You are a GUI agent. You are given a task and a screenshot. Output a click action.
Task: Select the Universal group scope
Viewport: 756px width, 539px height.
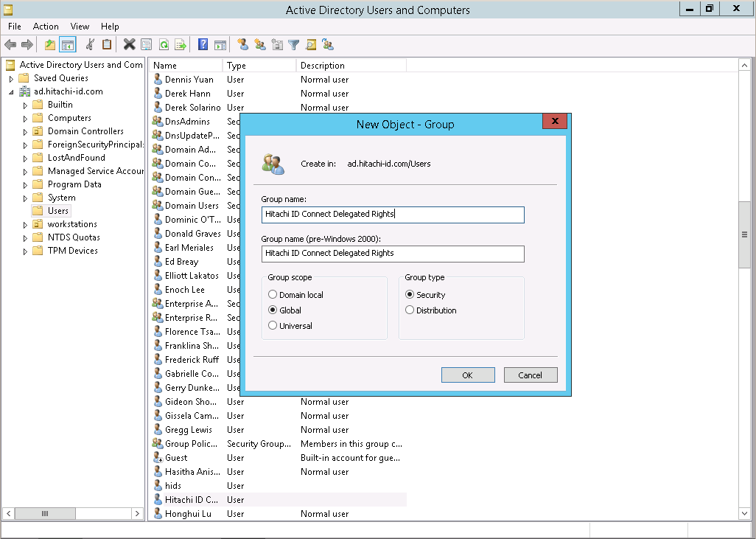pos(273,326)
